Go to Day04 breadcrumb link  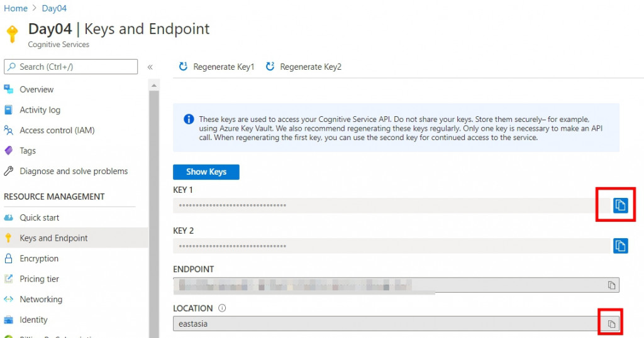[x=54, y=8]
